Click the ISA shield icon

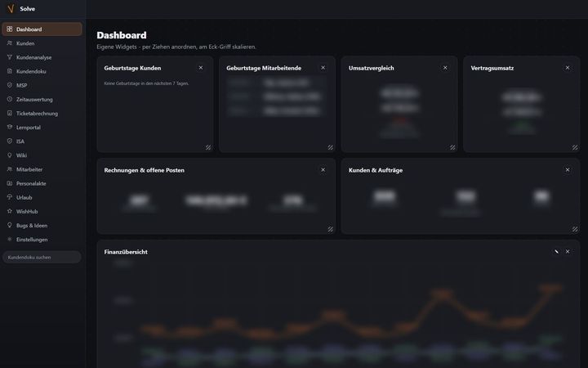click(10, 141)
